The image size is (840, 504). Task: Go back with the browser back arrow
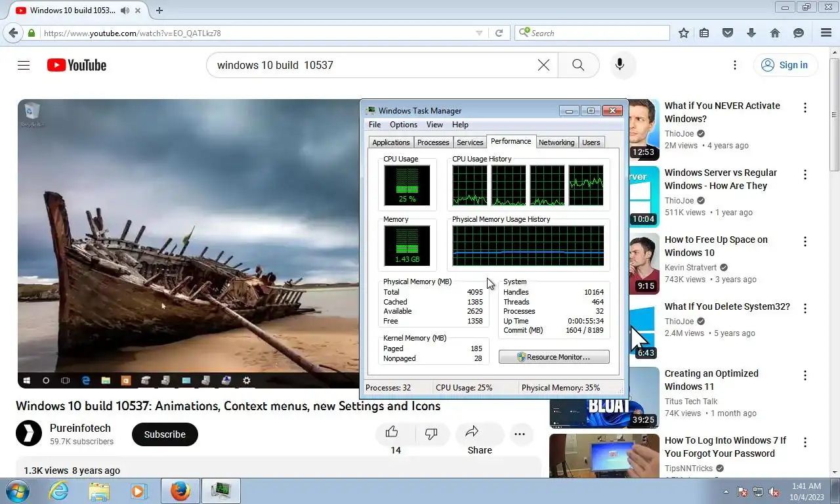pyautogui.click(x=13, y=33)
